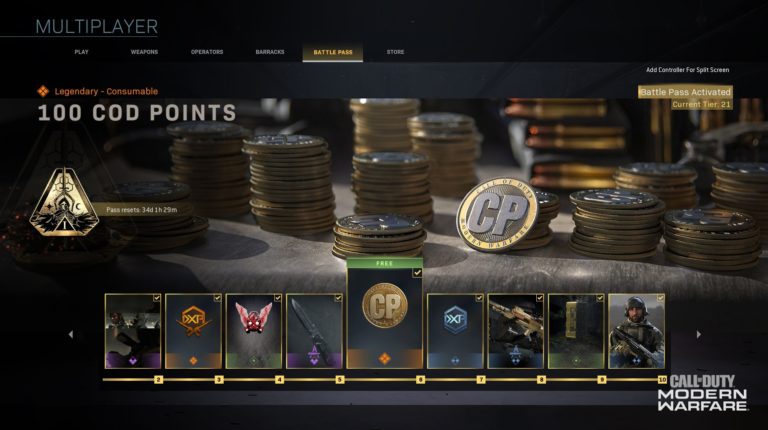
Task: Open the assault rifle blueprint tile
Action: [x=515, y=331]
